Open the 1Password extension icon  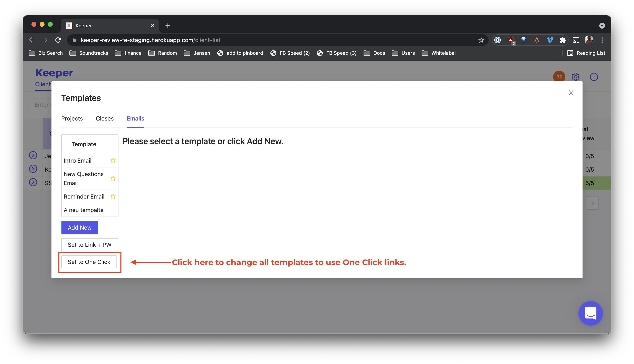(498, 40)
